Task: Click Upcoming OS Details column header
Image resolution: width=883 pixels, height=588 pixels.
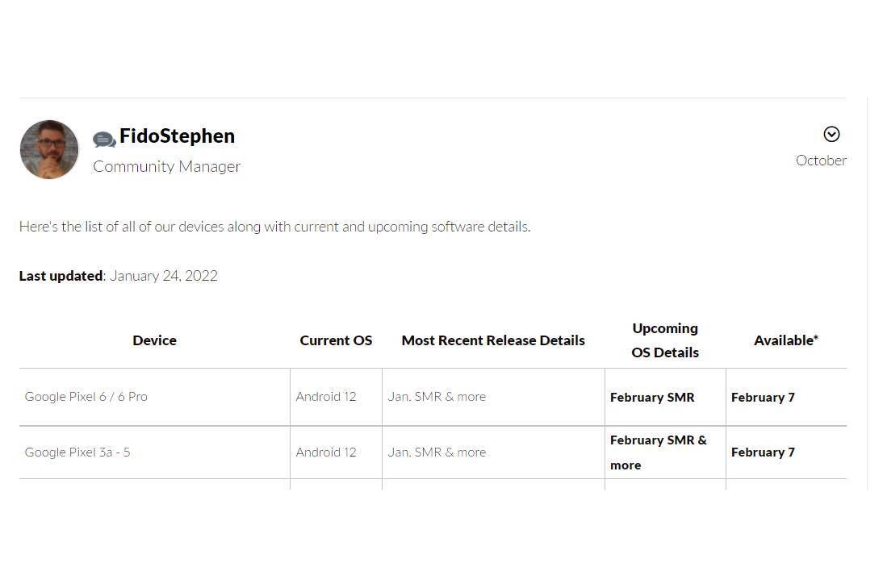Action: pyautogui.click(x=665, y=340)
